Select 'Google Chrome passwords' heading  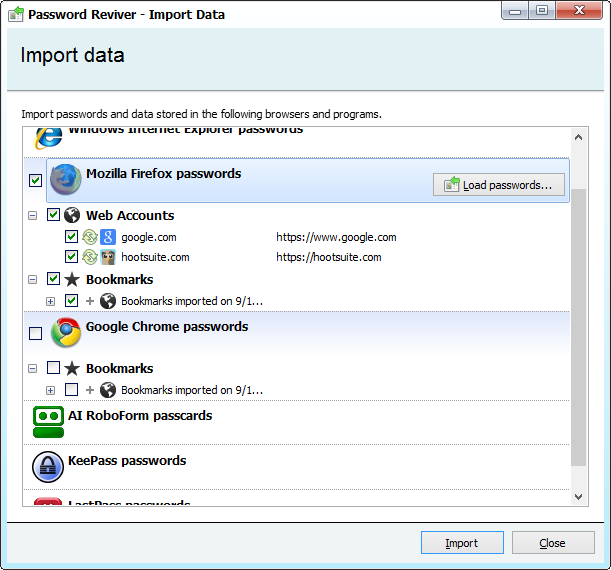[x=167, y=326]
